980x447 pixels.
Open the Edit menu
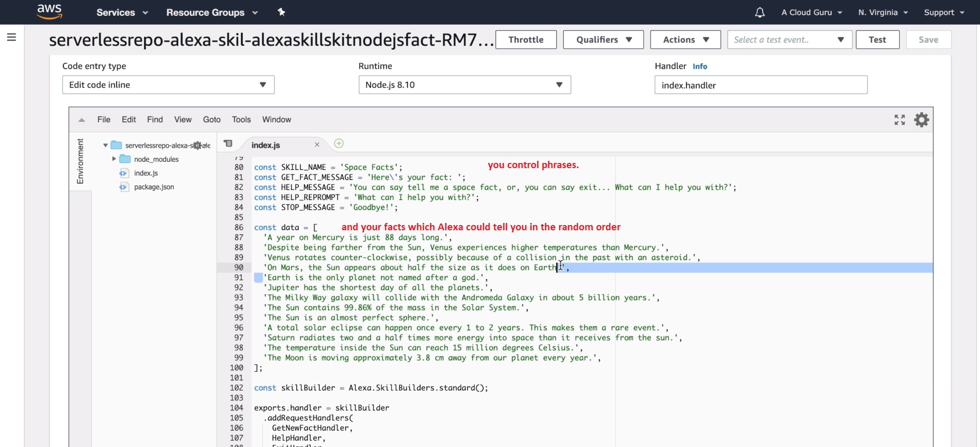pos(129,120)
